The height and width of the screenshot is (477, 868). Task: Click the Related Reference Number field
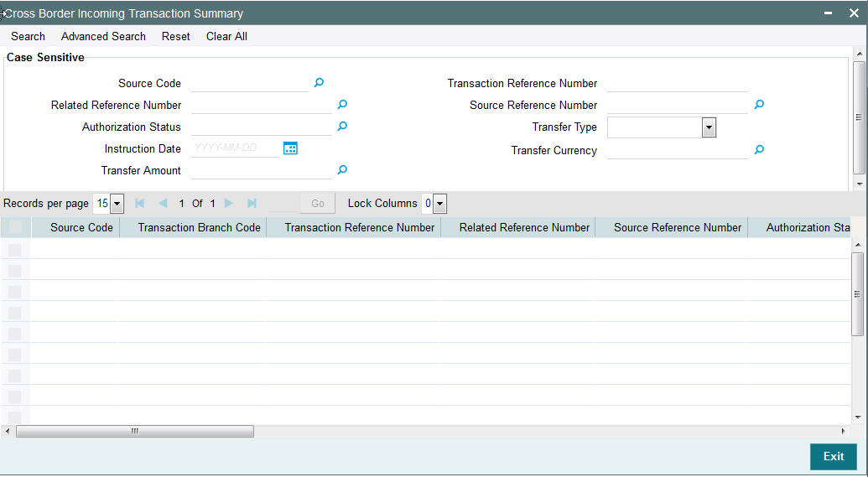(x=262, y=105)
